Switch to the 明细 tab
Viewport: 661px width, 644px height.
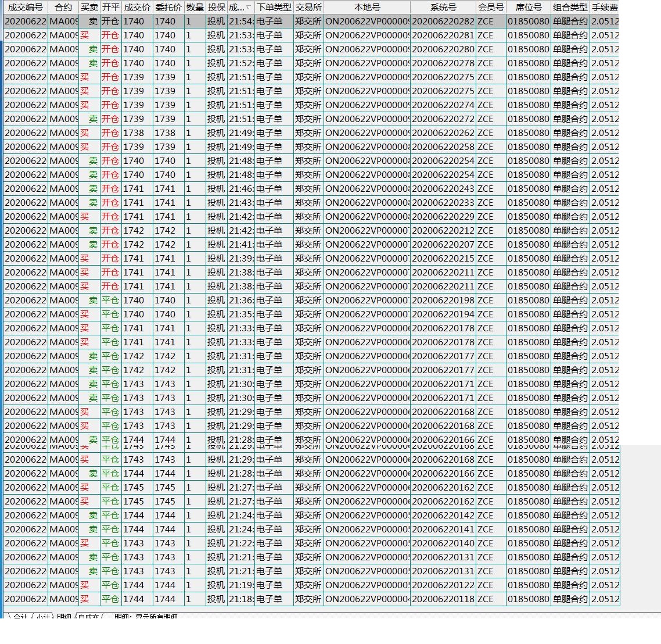point(64,616)
